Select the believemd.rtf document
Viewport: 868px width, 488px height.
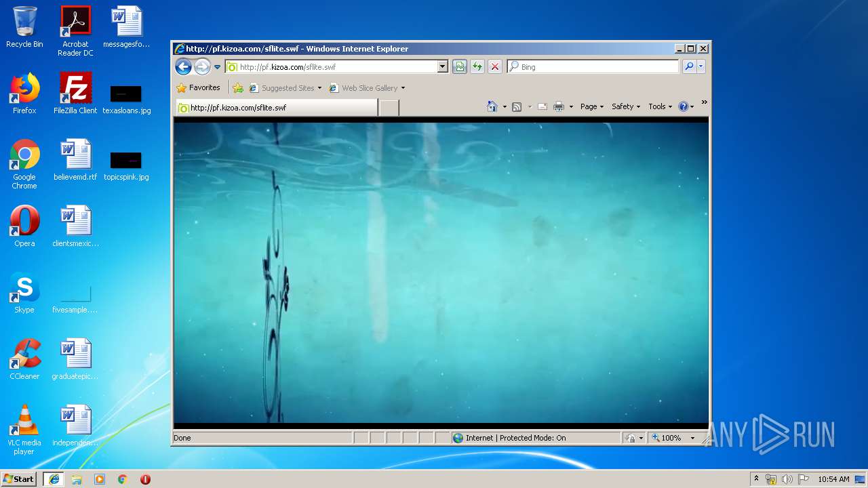tap(75, 160)
